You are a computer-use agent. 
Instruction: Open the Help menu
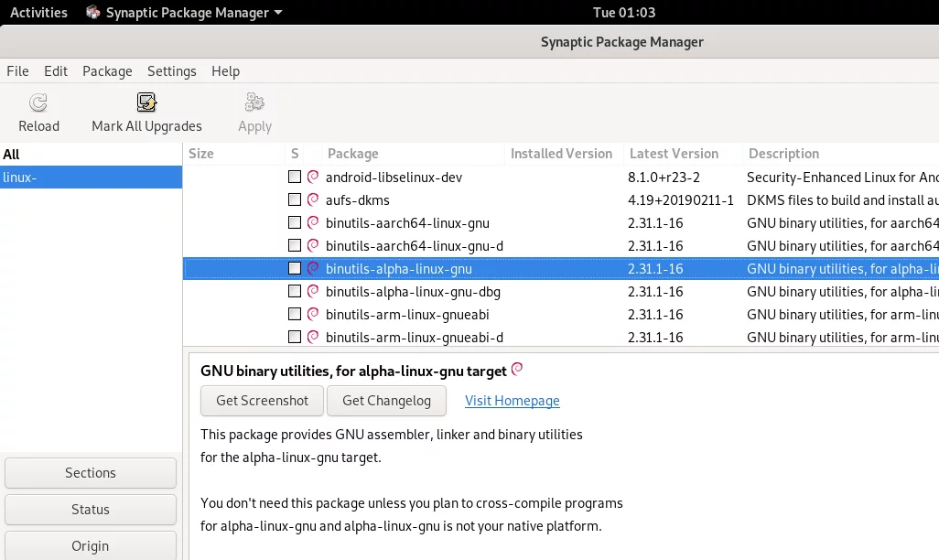[x=225, y=71]
